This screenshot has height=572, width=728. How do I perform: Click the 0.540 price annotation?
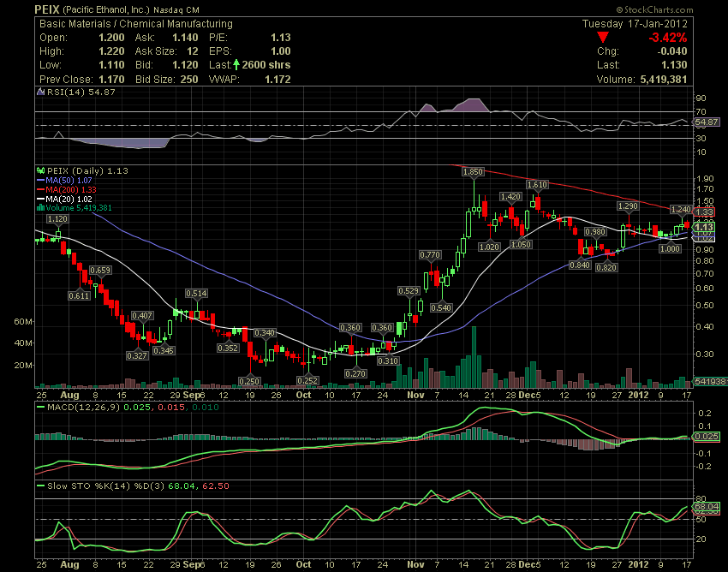(x=441, y=307)
